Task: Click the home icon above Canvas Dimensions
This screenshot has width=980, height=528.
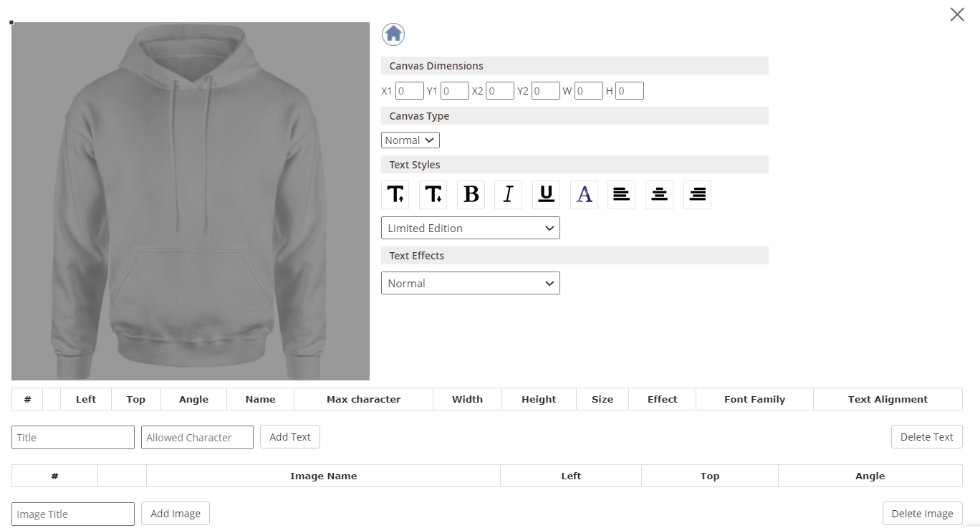Action: 393,34
